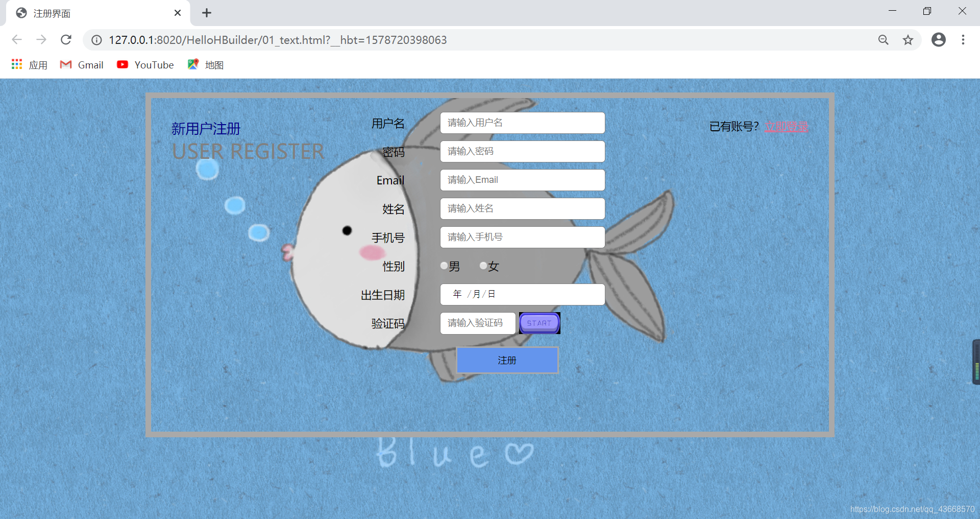Select the 注册界面 browser tab
This screenshot has height=519, width=980.
[x=98, y=13]
